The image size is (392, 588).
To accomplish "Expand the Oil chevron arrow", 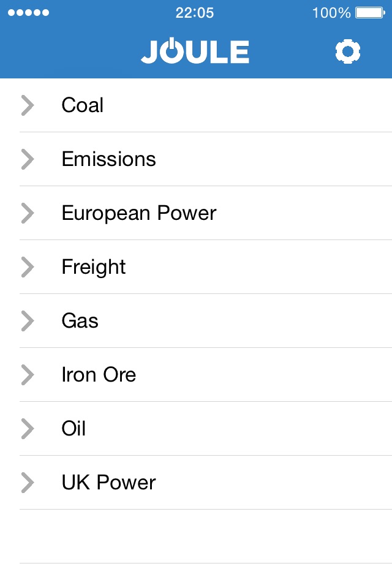I will [28, 429].
